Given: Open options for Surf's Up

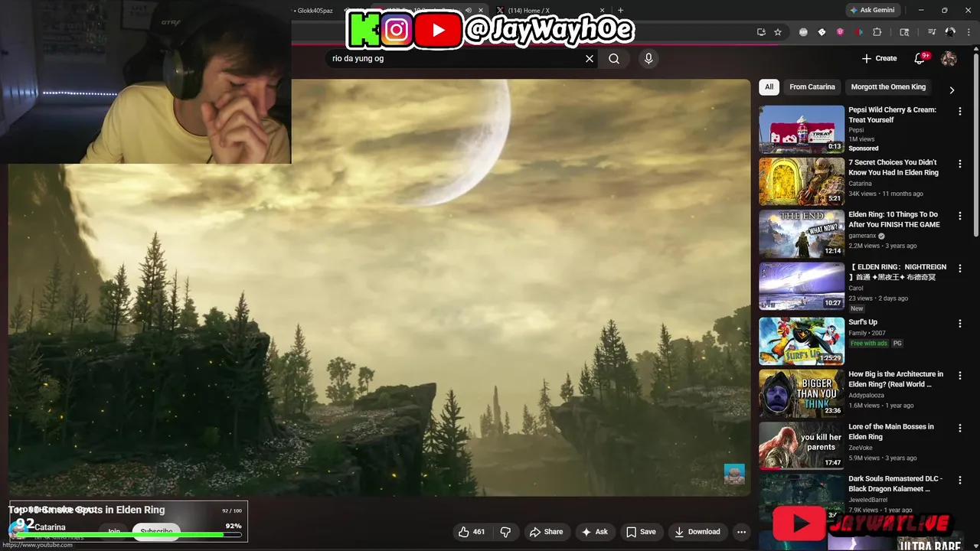Looking at the screenshot, I should (959, 324).
